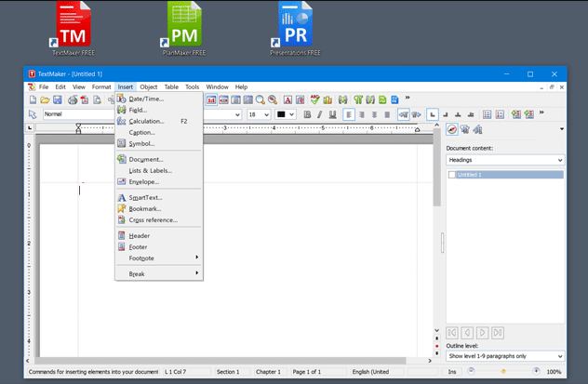Click the Print icon in toolbar
Screen dimensions: 588x384
(x=73, y=99)
